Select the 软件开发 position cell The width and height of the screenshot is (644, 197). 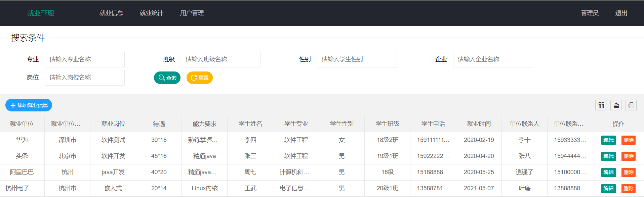point(113,156)
